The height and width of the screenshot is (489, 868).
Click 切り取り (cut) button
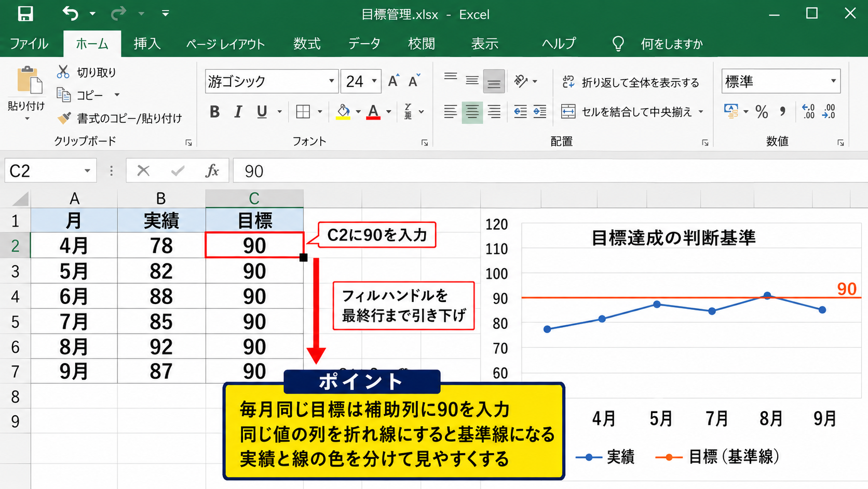[x=86, y=72]
